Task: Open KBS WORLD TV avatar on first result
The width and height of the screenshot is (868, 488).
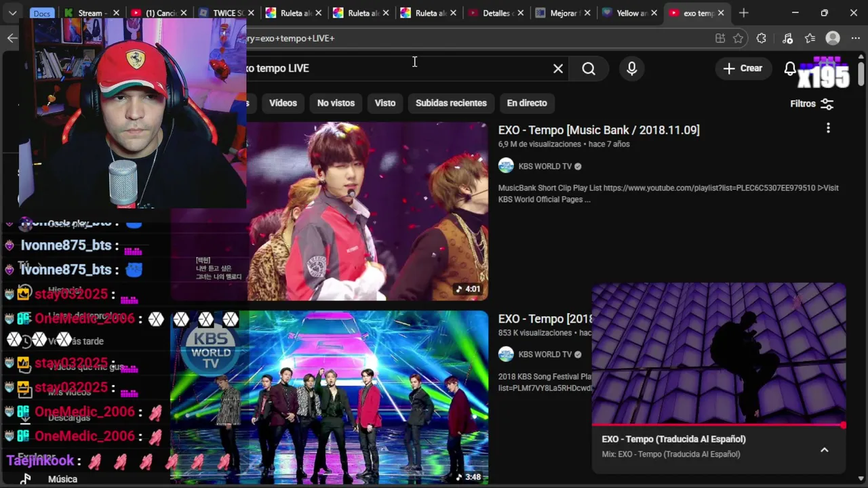Action: (506, 166)
